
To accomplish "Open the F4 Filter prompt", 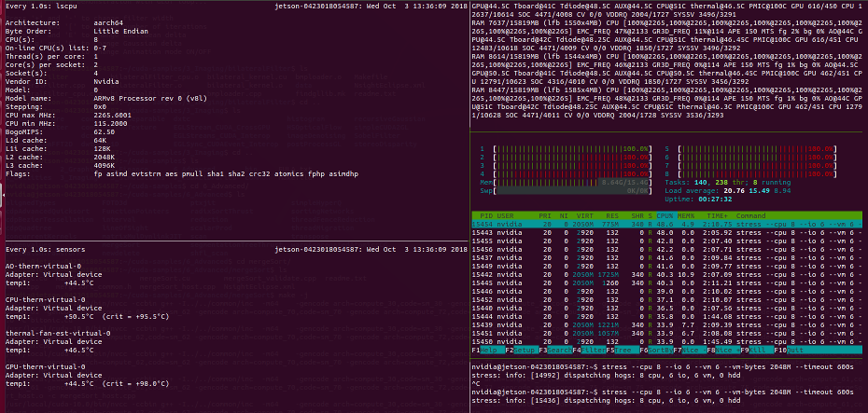I will (588, 350).
